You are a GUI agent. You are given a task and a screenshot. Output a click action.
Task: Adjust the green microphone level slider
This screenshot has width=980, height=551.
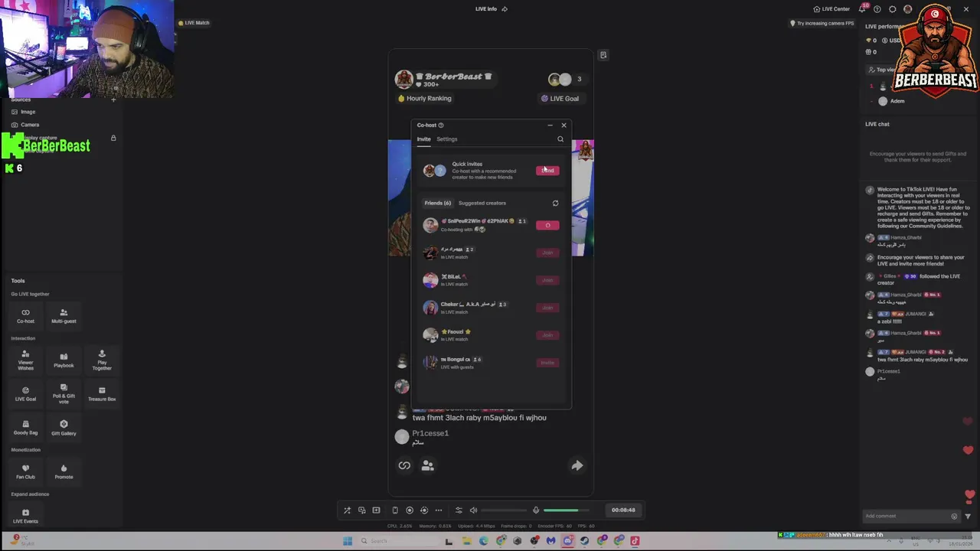pos(567,510)
